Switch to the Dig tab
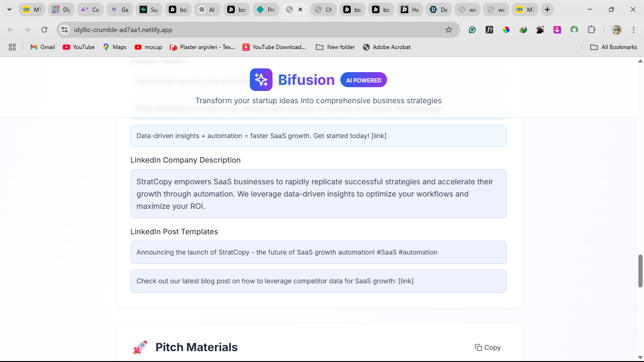 click(x=61, y=9)
